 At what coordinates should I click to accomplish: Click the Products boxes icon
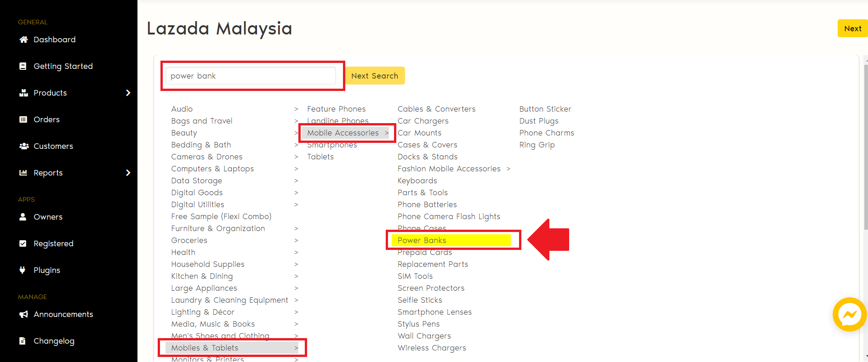[23, 93]
